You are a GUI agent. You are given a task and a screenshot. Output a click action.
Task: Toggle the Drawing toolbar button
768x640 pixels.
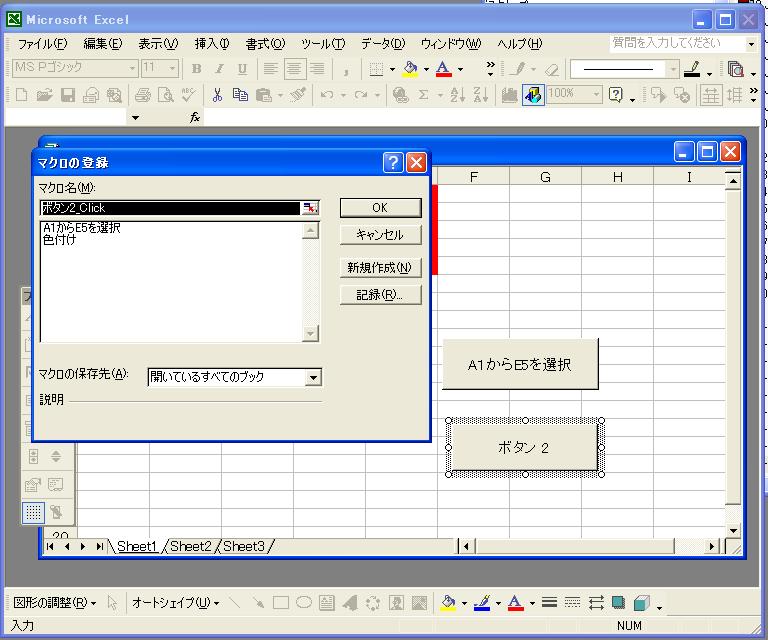point(533,95)
